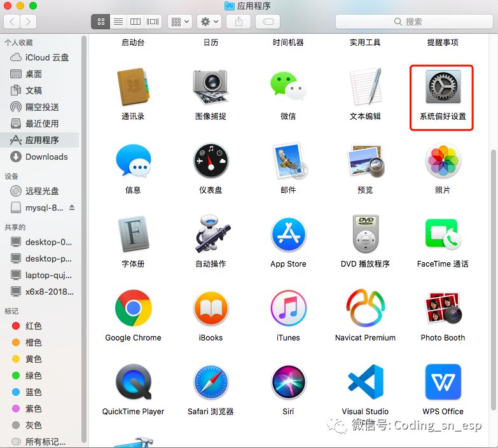Launch the Siri app icon
498x448 pixels.
[288, 382]
